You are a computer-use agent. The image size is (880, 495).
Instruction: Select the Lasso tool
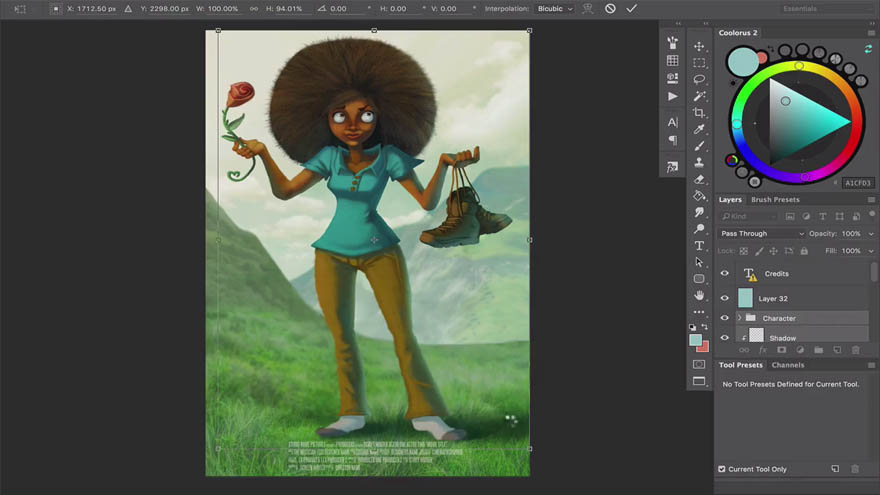point(699,79)
